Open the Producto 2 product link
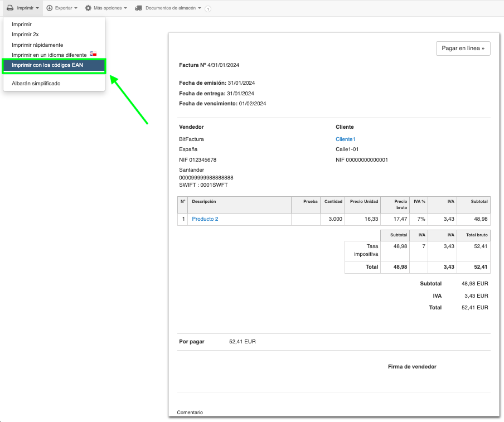The height and width of the screenshot is (422, 504). click(x=205, y=219)
